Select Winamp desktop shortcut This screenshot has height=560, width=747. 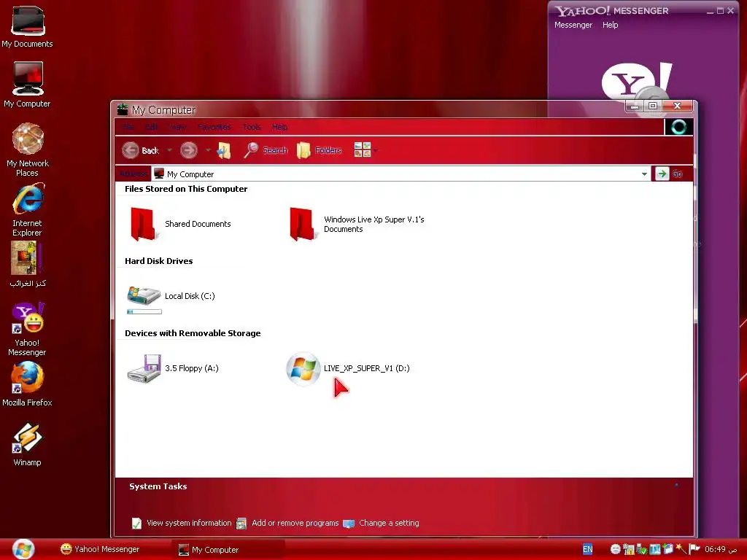coord(27,445)
